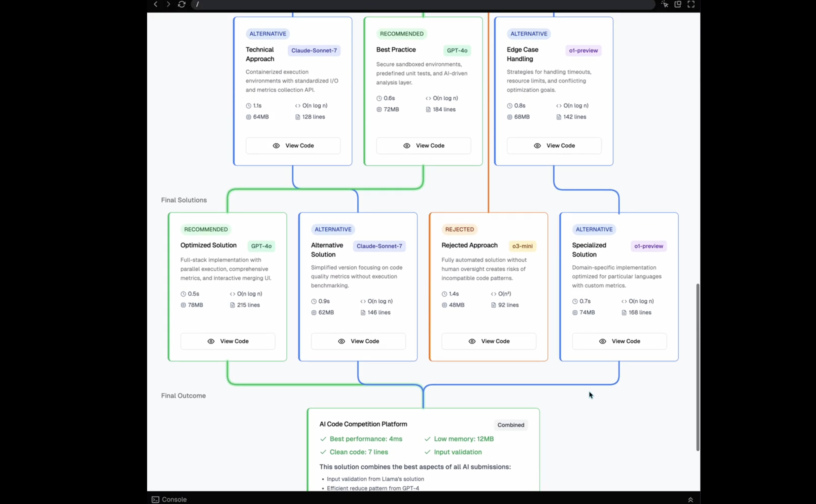View Code for Alternative Solution card
The image size is (816, 504).
(358, 341)
